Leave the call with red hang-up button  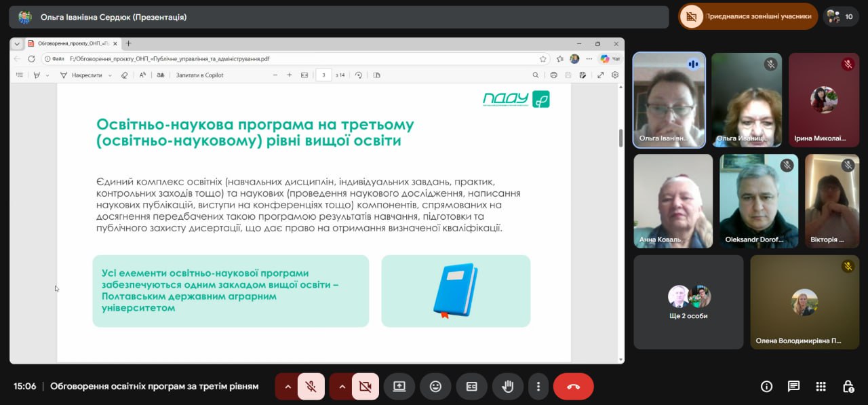pyautogui.click(x=573, y=387)
